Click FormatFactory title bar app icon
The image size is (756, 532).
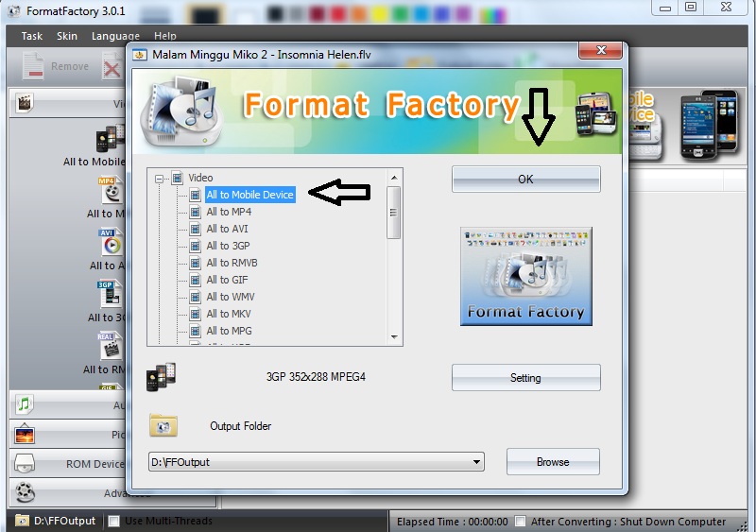coord(14,10)
